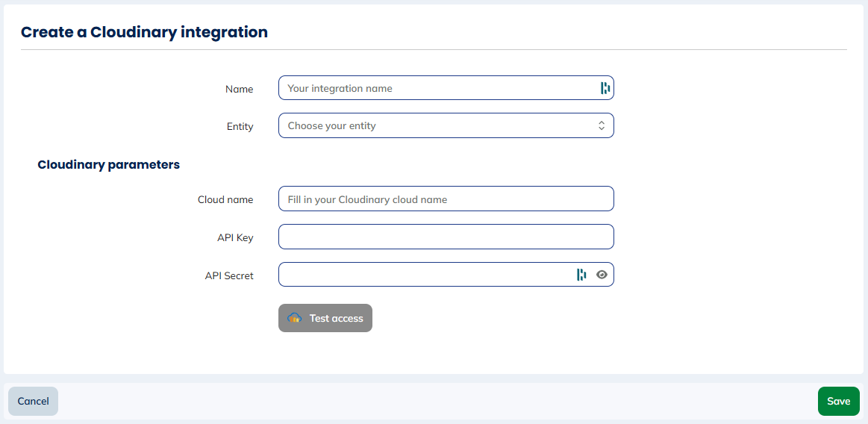Focus the API Key input field
868x424 pixels.
pos(446,237)
